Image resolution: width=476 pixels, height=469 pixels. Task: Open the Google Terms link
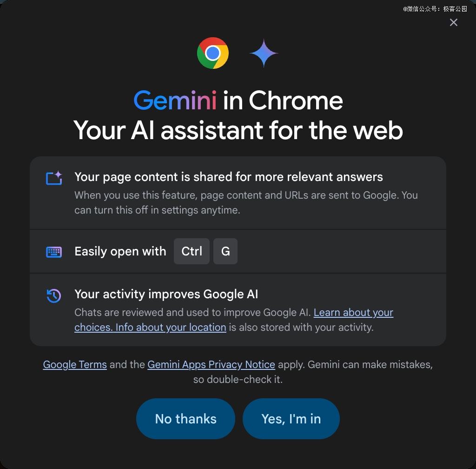[75, 364]
